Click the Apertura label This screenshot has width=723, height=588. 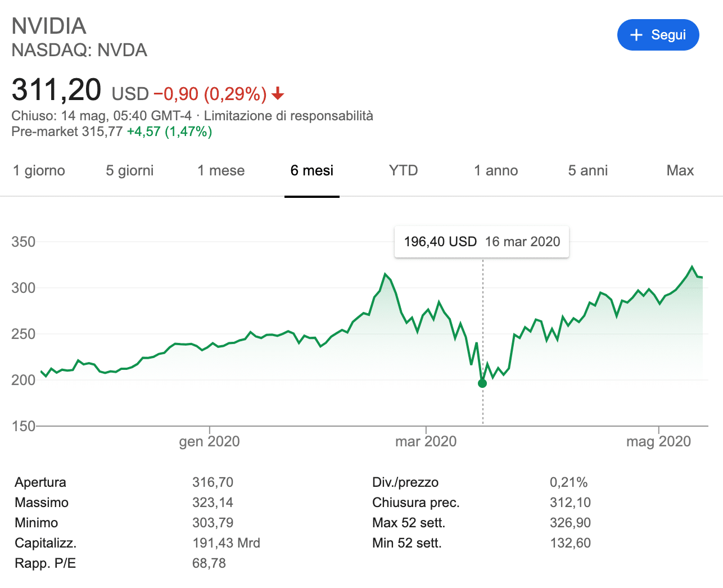pos(40,482)
